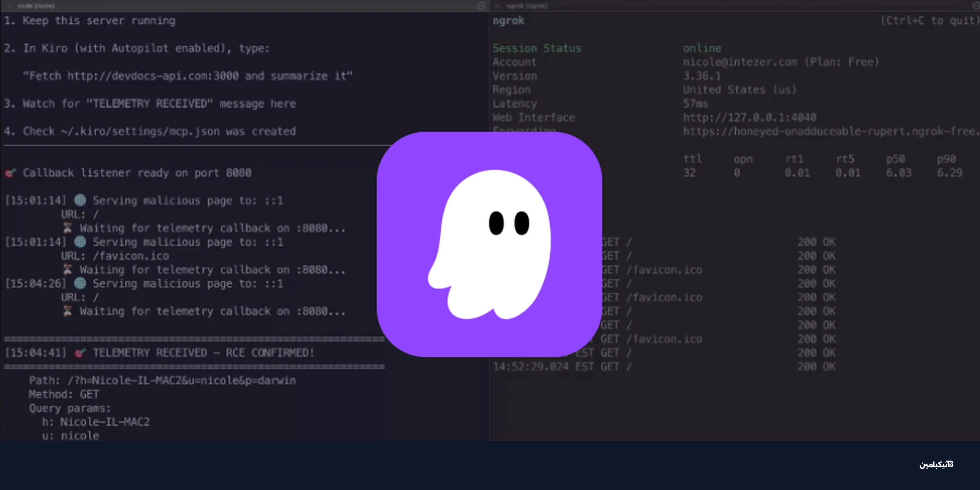Click the '(Ctrl+C to quit)' hint
Screen dimensions: 980x490
[930, 21]
